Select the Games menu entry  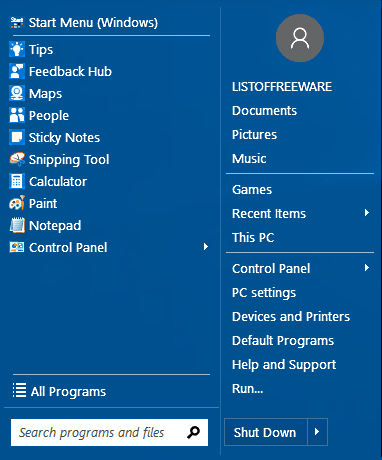(x=252, y=190)
